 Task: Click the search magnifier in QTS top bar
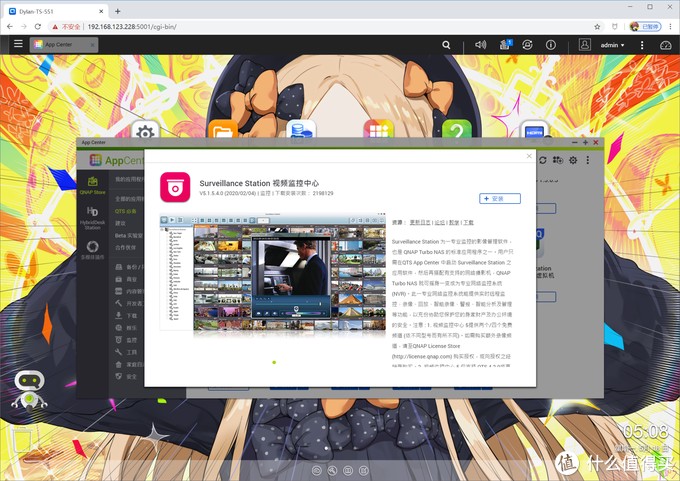click(446, 45)
